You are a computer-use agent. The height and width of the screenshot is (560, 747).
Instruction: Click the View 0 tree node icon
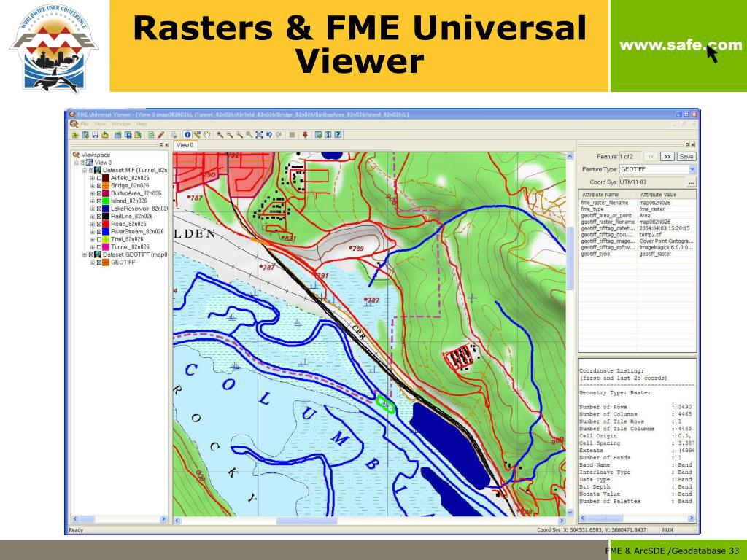coord(90,163)
